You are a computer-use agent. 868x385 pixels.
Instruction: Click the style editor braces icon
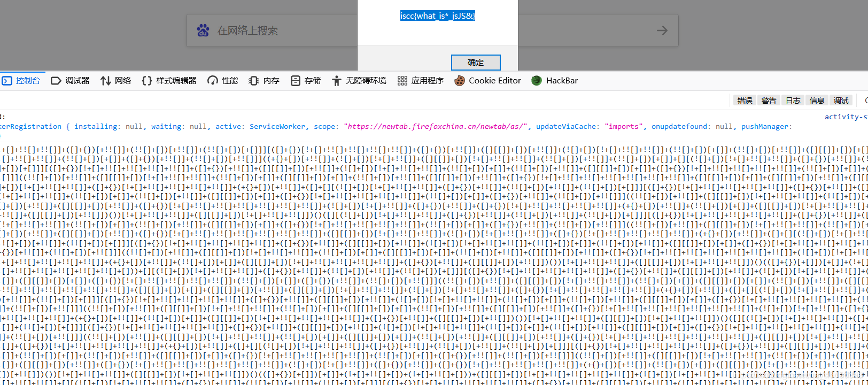click(x=147, y=81)
